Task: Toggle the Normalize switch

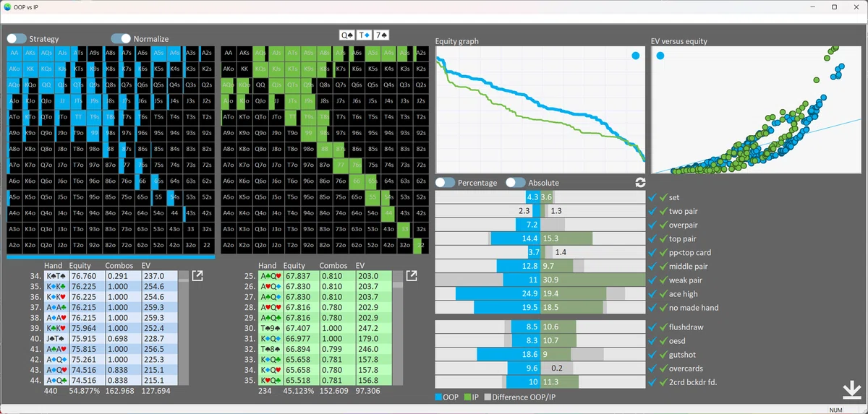Action: (121, 38)
